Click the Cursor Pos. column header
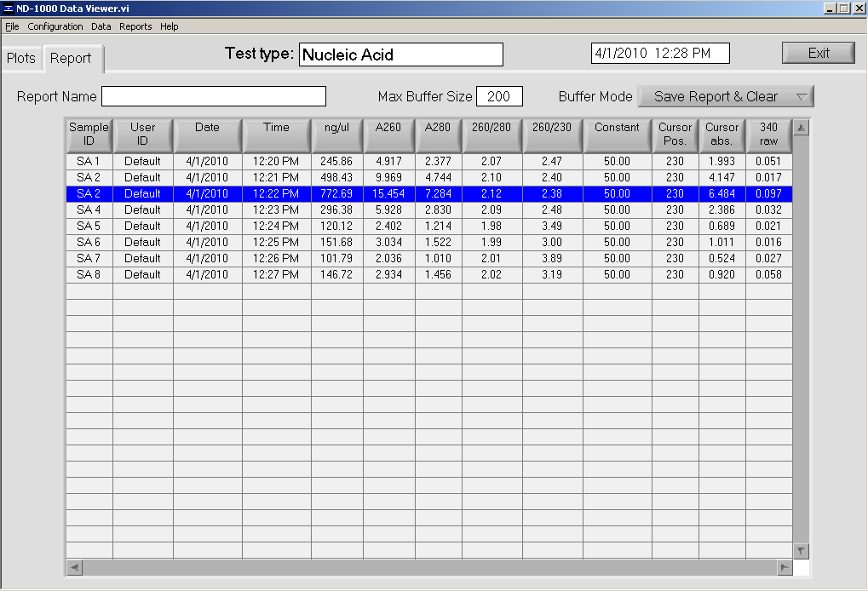 coord(675,135)
